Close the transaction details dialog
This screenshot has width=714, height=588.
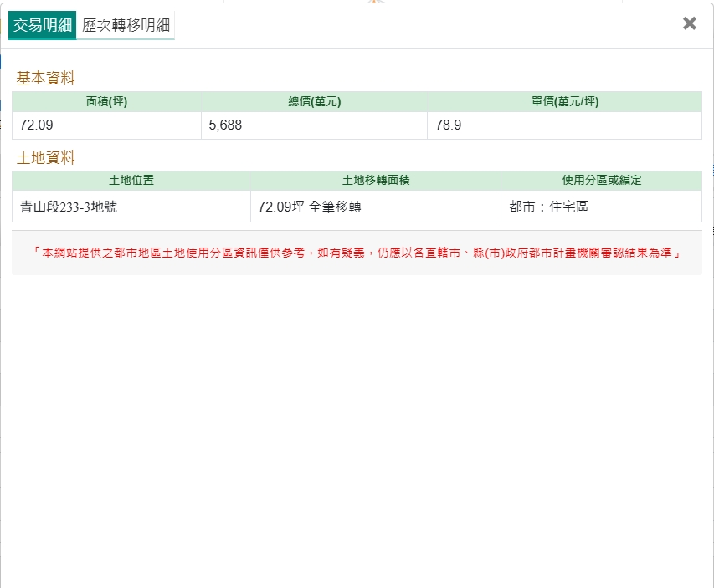(689, 23)
